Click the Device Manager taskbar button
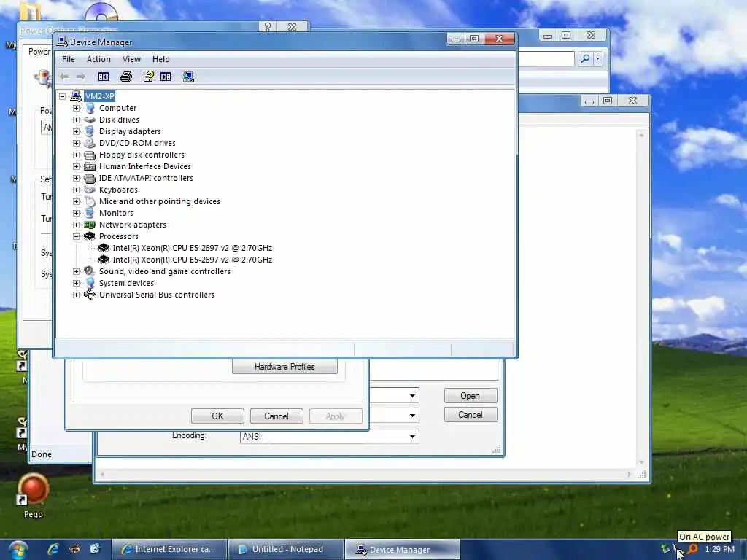This screenshot has width=747, height=560. 403,550
